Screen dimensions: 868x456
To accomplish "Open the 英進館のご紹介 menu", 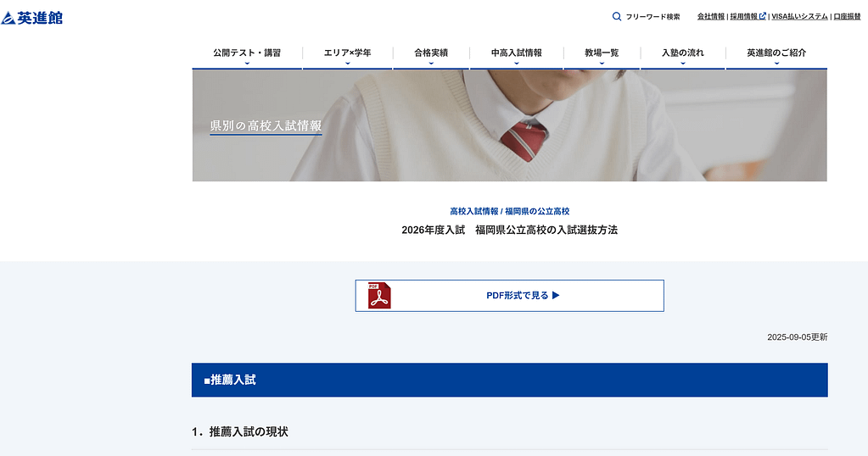I will tap(776, 53).
